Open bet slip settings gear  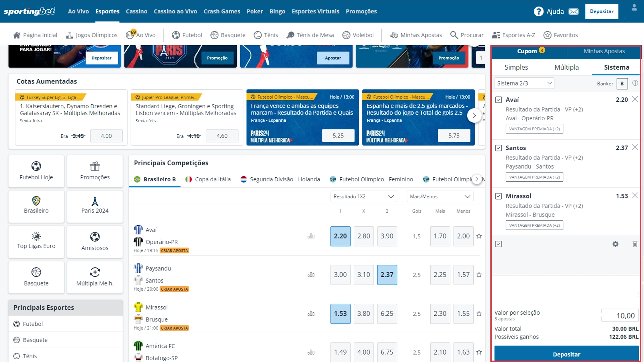615,244
